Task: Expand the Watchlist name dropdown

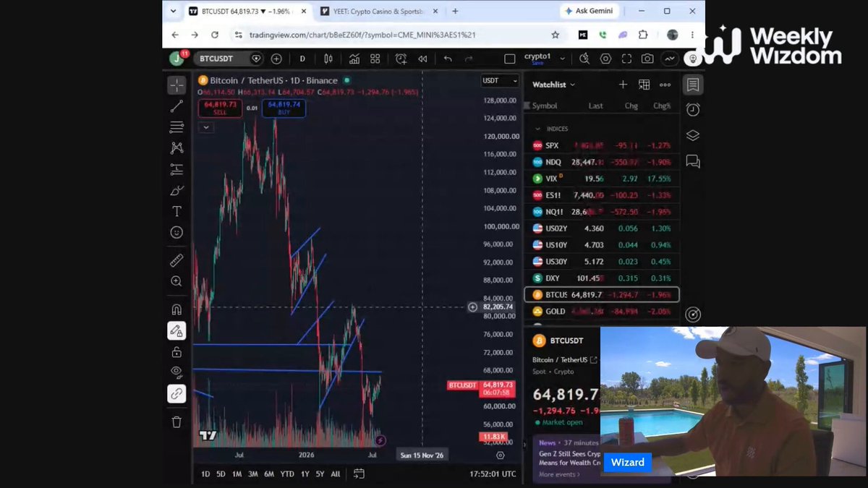Action: pos(554,85)
